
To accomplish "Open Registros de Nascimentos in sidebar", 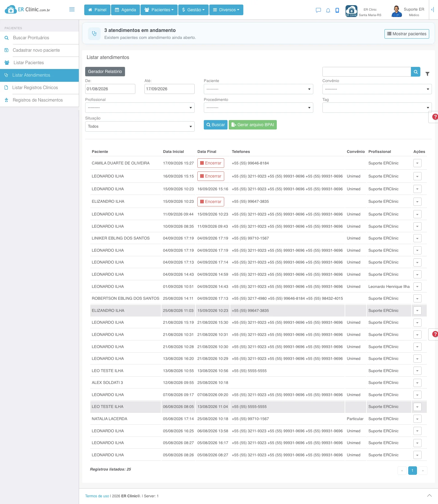I will tap(40, 100).
